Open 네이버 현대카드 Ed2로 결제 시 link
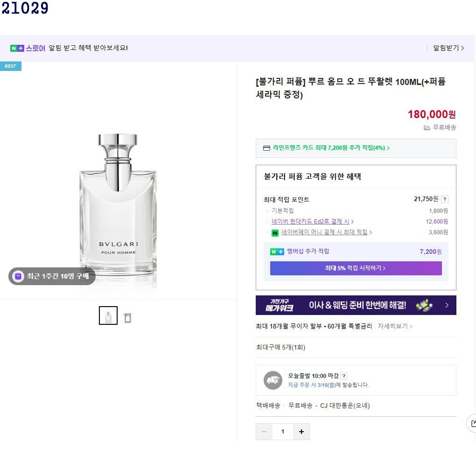The image size is (476, 476). (x=312, y=222)
